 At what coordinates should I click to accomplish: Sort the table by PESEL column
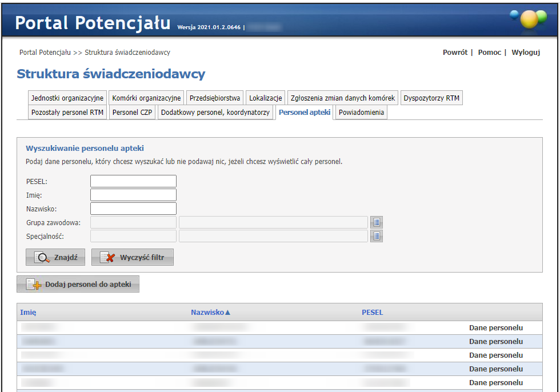coord(372,313)
